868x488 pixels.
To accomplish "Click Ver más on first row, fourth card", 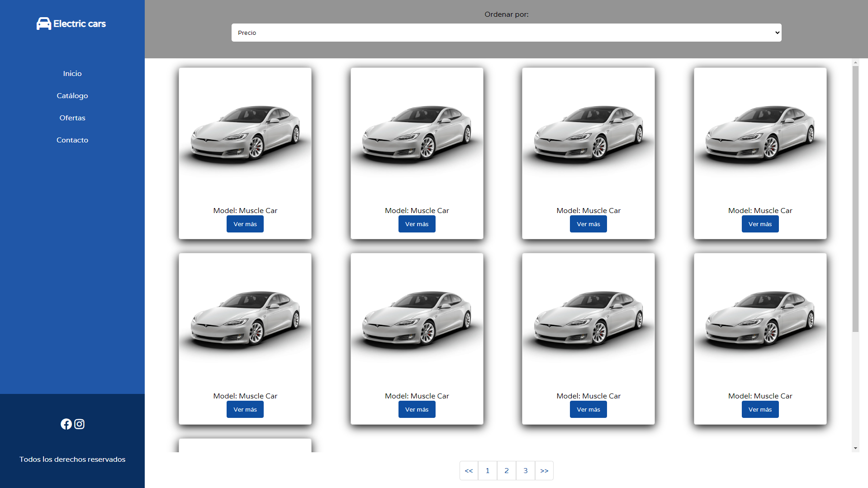I will click(x=760, y=224).
